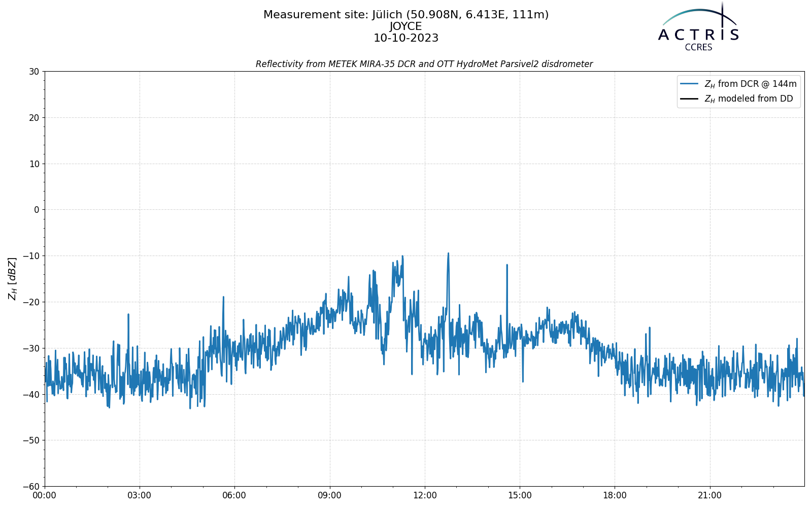Image resolution: width=812 pixels, height=508 pixels.
Task: Click the 0 y-axis tick label
Action: click(37, 210)
